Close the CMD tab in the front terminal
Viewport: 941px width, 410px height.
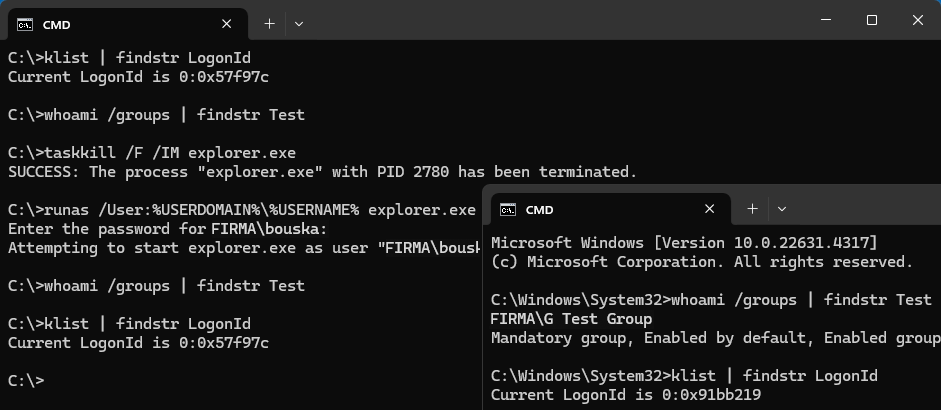pyautogui.click(x=710, y=210)
